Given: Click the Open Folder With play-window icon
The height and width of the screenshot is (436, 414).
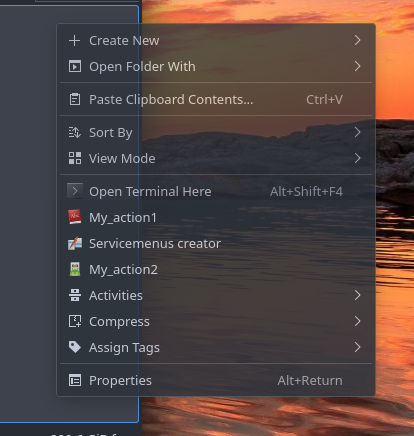Looking at the screenshot, I should [75, 66].
